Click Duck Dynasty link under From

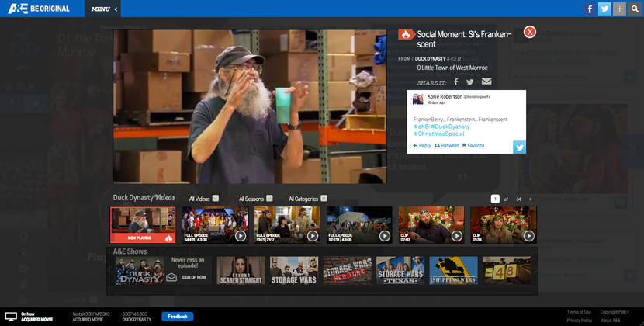(x=430, y=59)
